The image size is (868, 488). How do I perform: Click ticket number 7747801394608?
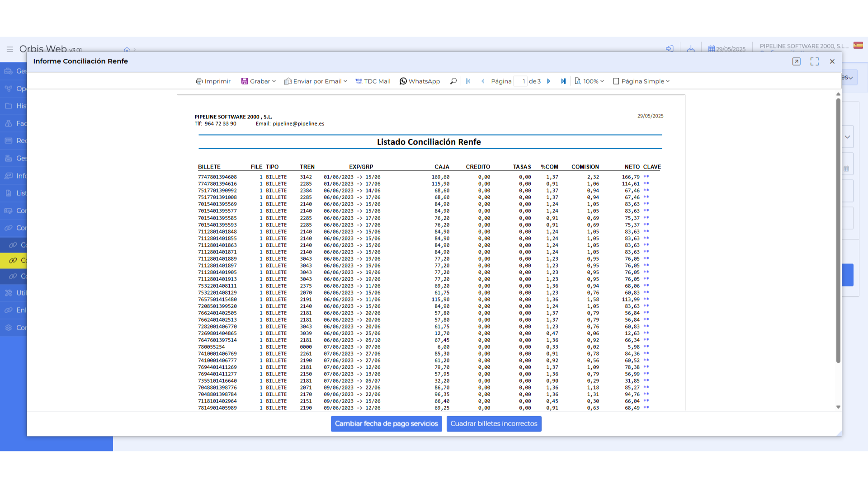pyautogui.click(x=217, y=177)
